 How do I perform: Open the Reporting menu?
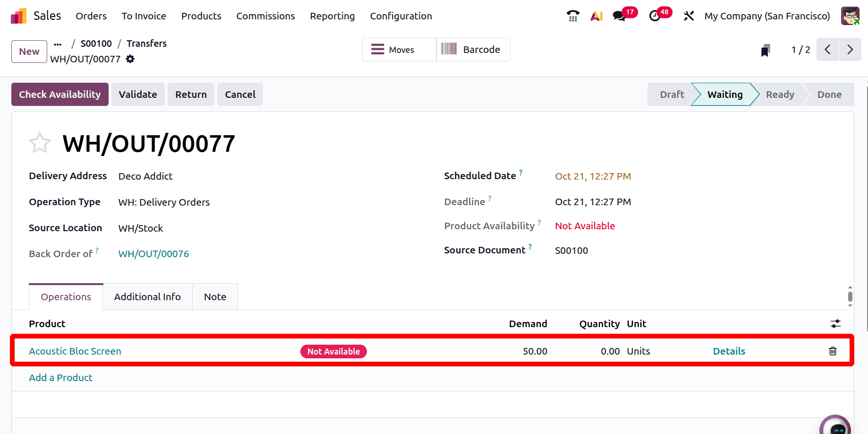coord(332,16)
